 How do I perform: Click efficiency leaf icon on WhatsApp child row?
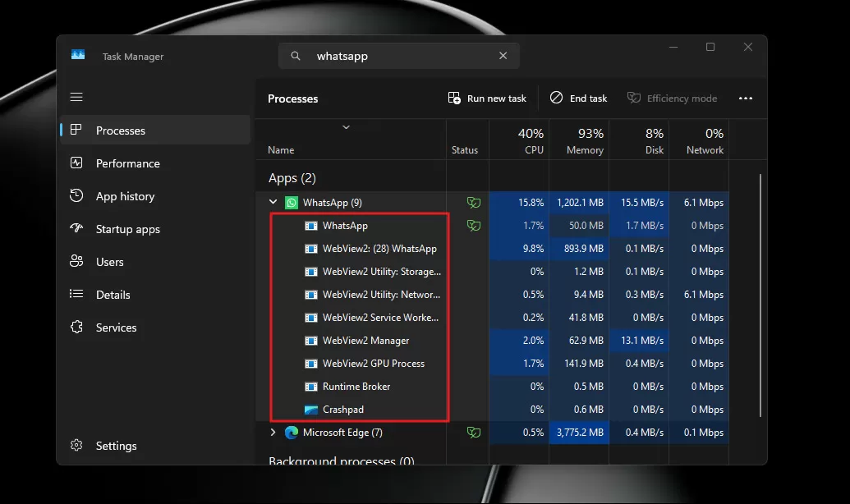coord(474,226)
